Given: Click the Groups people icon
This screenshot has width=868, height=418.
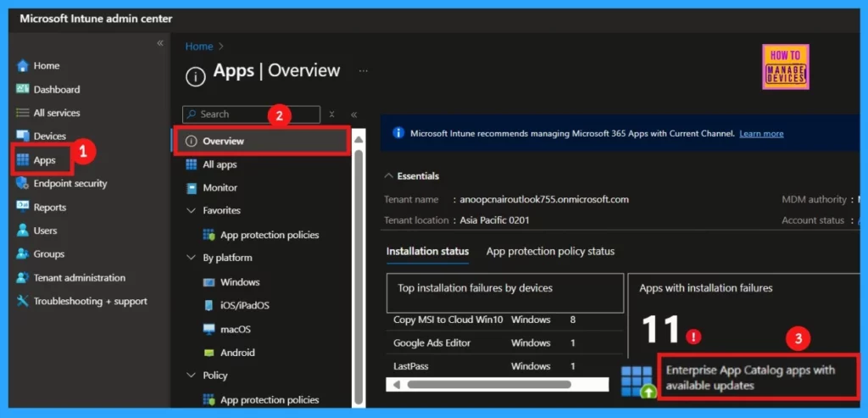Looking at the screenshot, I should click(23, 254).
